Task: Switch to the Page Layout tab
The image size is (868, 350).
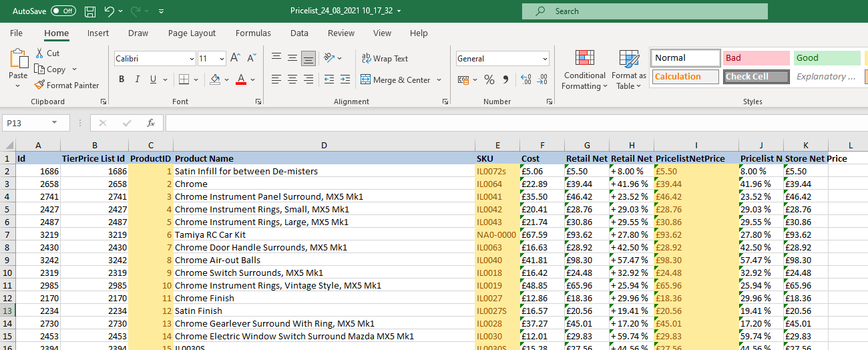Action: coord(192,33)
